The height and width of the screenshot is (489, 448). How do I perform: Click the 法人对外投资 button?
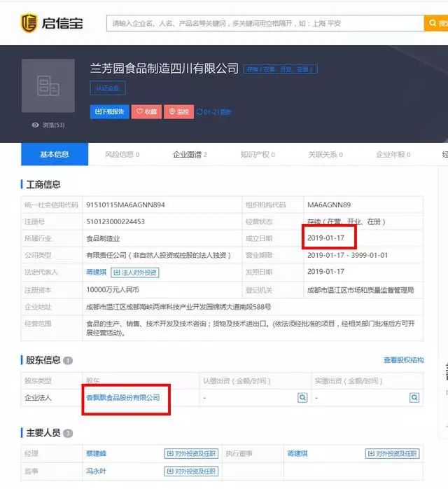(x=135, y=273)
